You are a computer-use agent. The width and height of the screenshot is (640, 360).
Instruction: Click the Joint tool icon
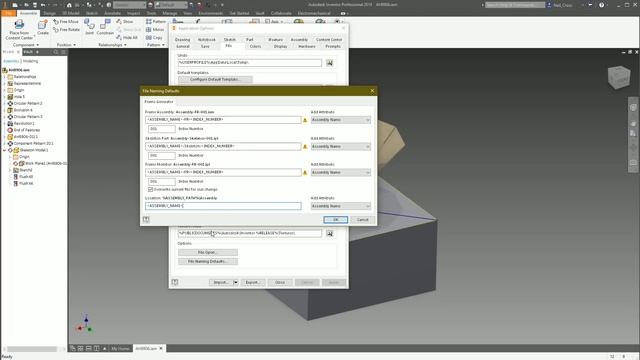[89, 24]
